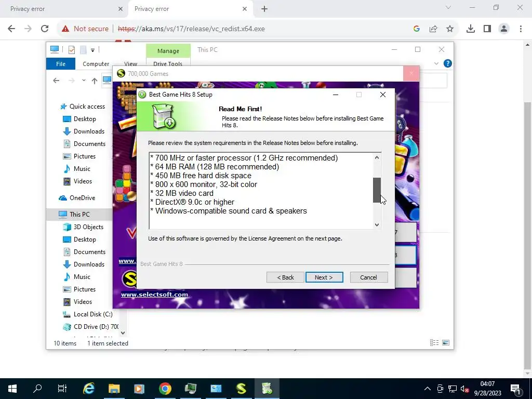Show hidden system tray icons
This screenshot has width=532, height=399.
click(428, 389)
